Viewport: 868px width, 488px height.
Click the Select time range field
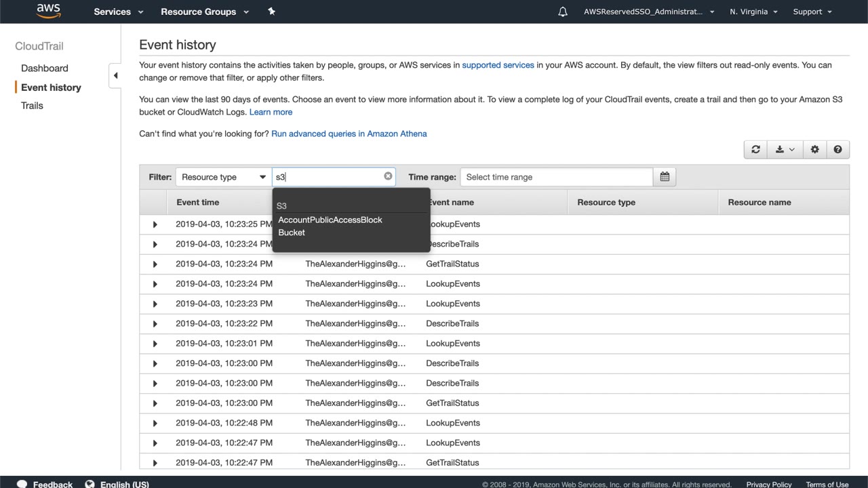point(556,177)
